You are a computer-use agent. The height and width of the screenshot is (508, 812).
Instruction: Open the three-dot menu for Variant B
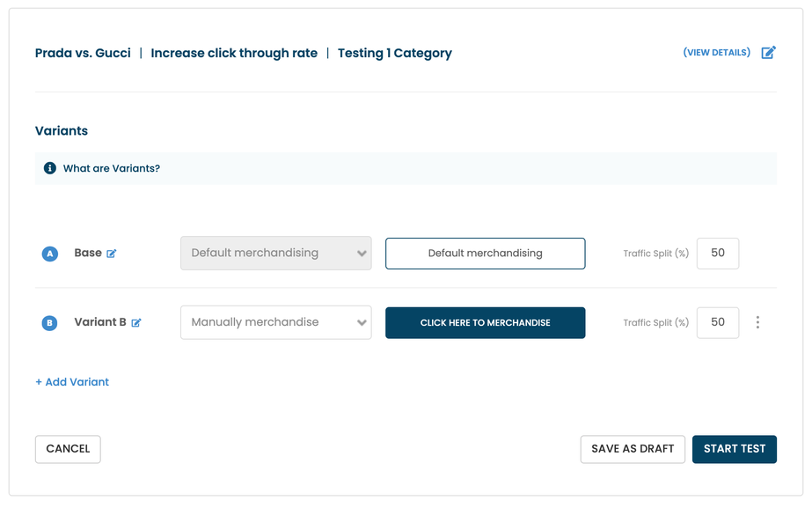[757, 322]
